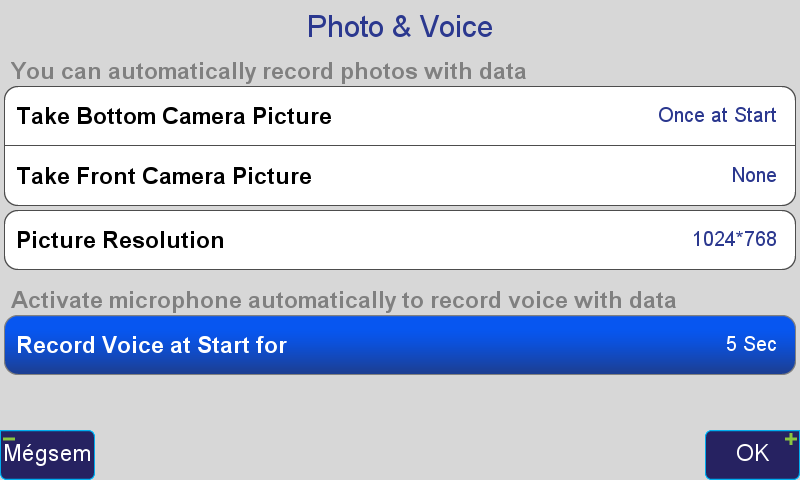This screenshot has height=480, width=800.
Task: Confirm settings with the OK button
Action: (x=751, y=454)
